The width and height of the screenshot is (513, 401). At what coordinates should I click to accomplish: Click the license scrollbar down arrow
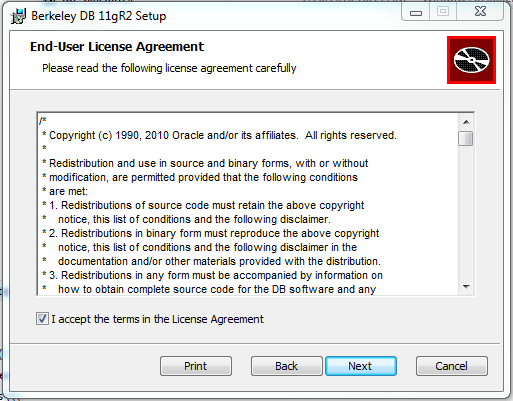(466, 287)
